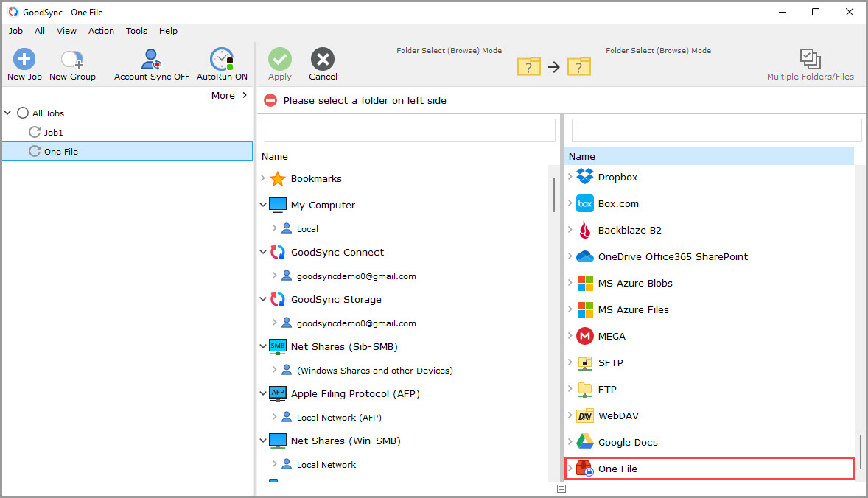This screenshot has width=868, height=498.
Task: Click the Google Docs drive icon
Action: [x=584, y=441]
